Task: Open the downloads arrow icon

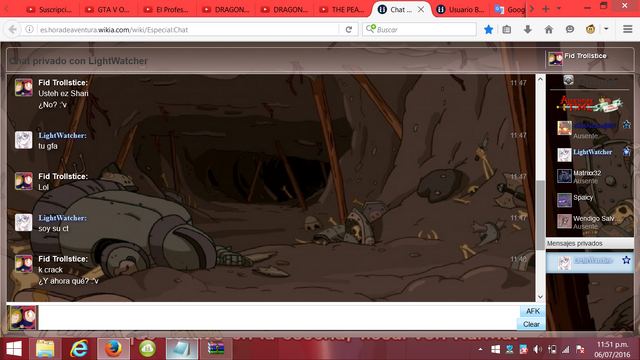Action: [527, 29]
